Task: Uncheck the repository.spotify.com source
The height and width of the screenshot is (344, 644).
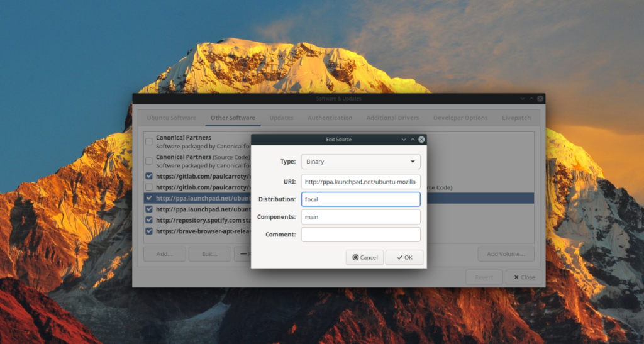Action: 149,221
